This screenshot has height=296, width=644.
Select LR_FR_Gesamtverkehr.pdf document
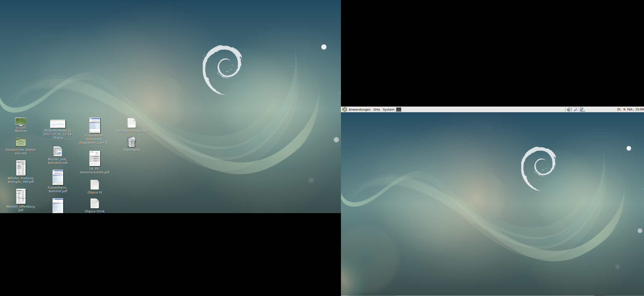point(95,158)
